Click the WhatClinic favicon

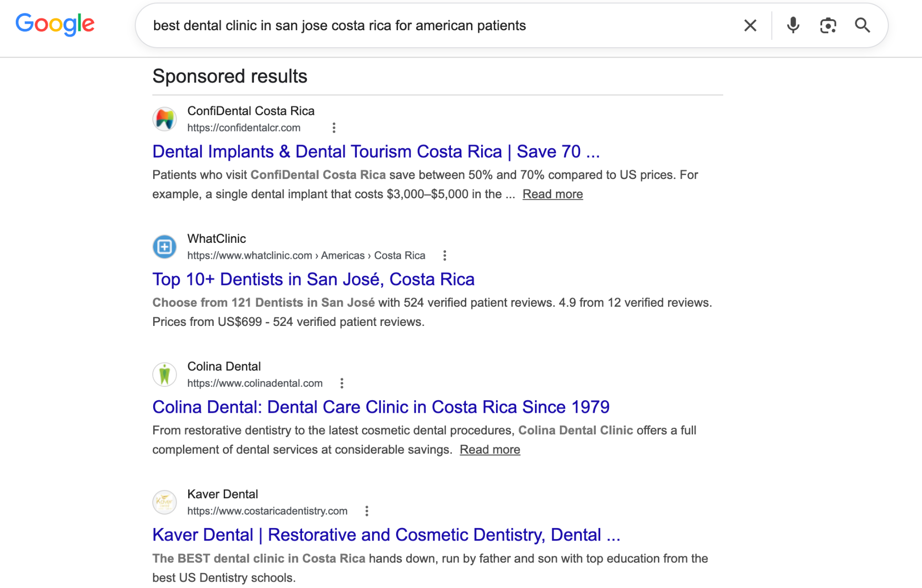165,247
